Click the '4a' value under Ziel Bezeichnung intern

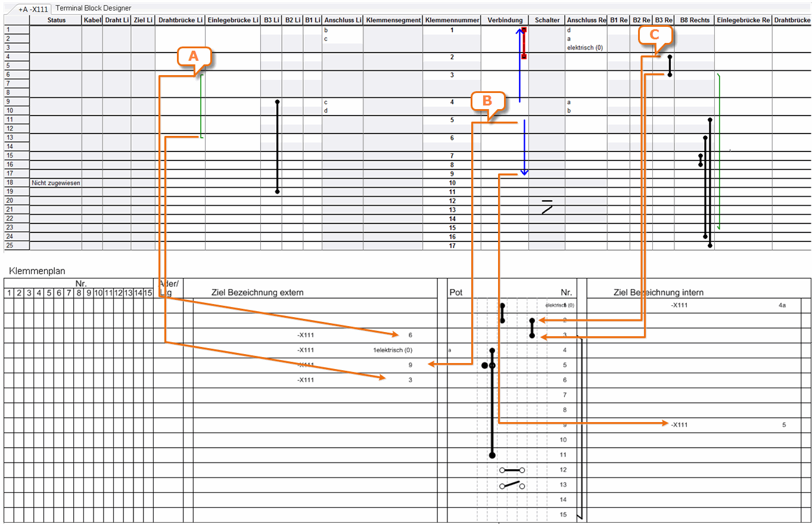(x=782, y=305)
